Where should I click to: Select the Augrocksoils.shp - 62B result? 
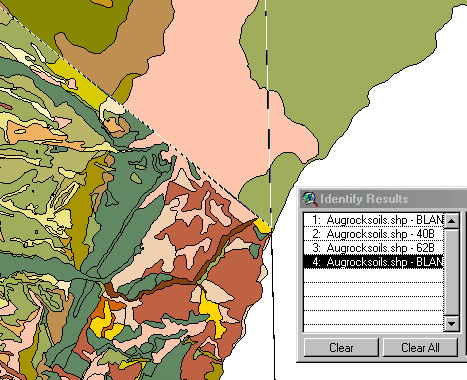click(x=374, y=248)
